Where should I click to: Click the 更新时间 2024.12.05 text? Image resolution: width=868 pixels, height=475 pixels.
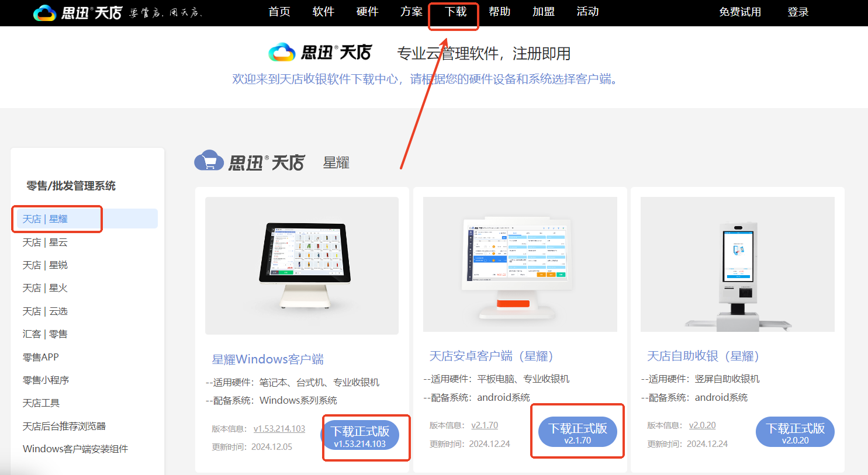coord(252,447)
